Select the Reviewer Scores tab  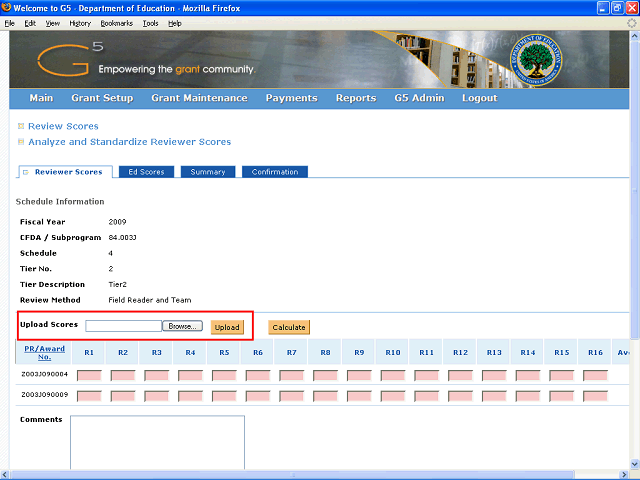[66, 172]
